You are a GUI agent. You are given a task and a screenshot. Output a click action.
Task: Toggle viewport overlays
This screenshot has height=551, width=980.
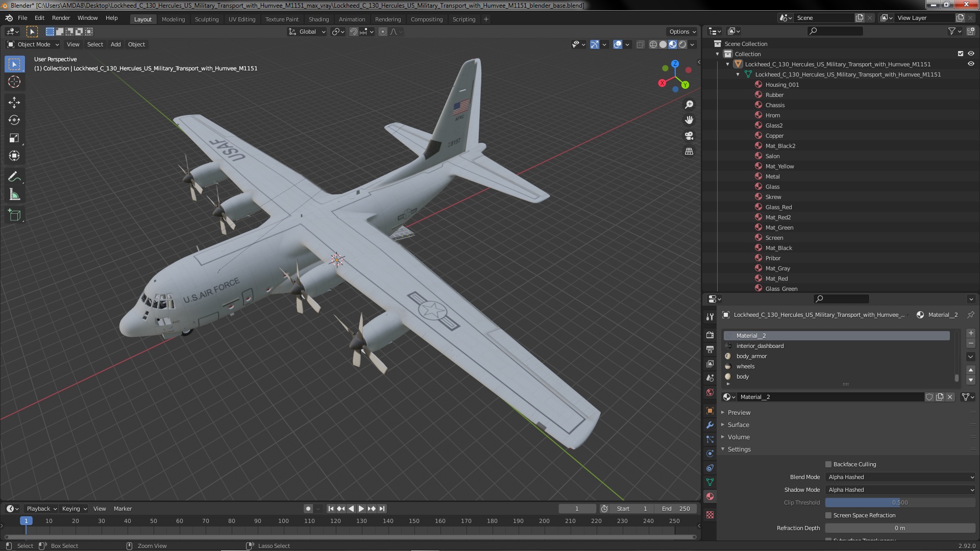tap(618, 44)
